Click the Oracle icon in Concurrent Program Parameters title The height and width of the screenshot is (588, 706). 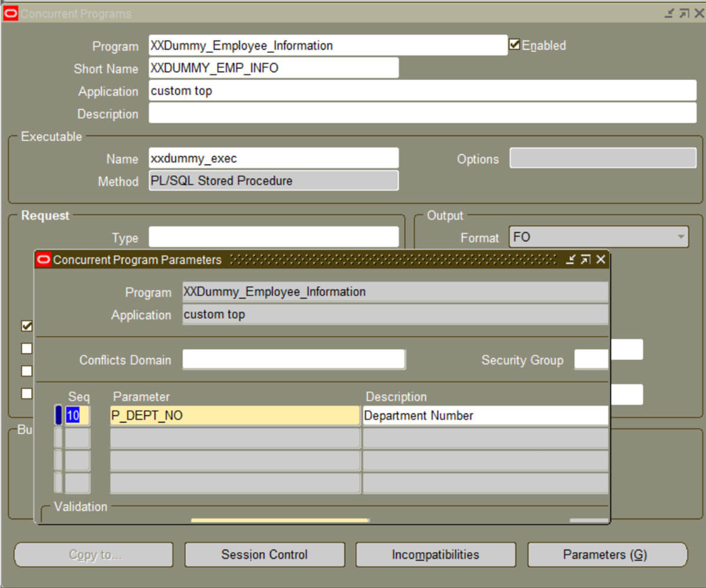[44, 259]
